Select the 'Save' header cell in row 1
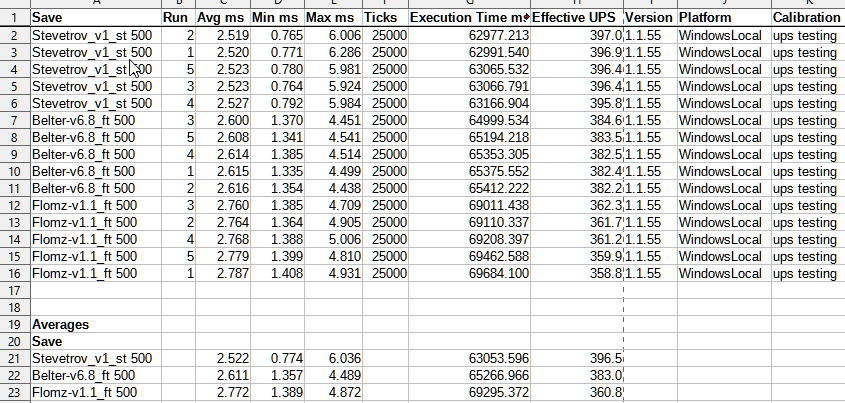The height and width of the screenshot is (403, 845). (94, 18)
